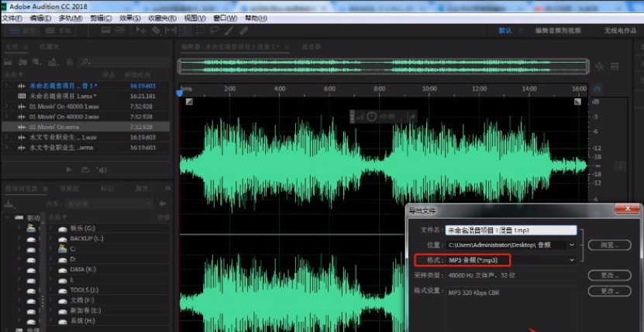This screenshot has width=644, height=332.
Task: Expand the DATA (K:) drive
Action: [x=50, y=269]
